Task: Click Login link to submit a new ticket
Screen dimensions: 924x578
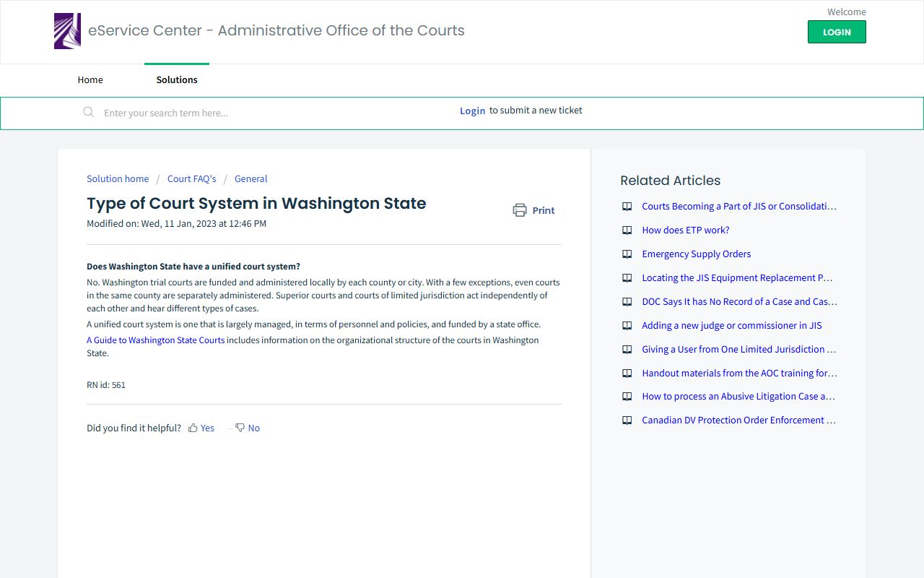Action: 472,111
